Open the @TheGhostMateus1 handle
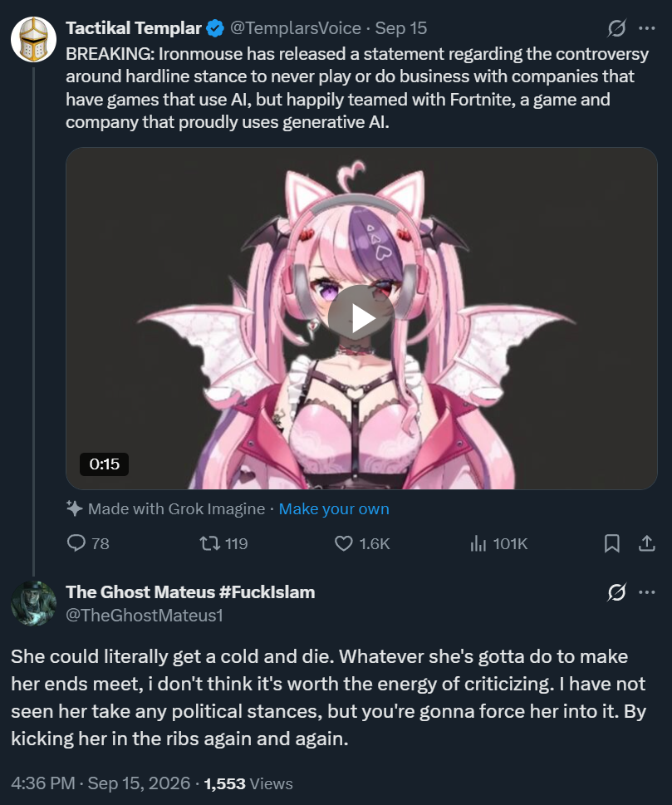 tap(145, 615)
